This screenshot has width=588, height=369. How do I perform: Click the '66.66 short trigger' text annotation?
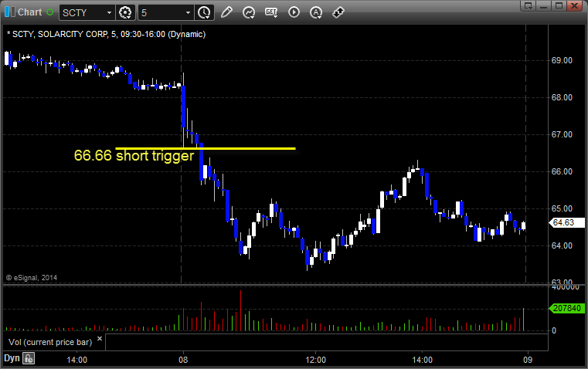[134, 155]
